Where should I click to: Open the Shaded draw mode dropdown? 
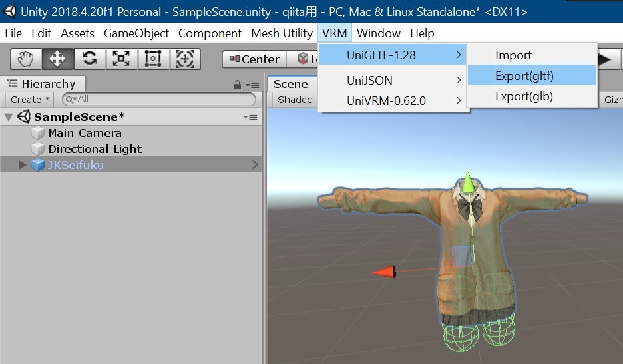click(x=295, y=100)
